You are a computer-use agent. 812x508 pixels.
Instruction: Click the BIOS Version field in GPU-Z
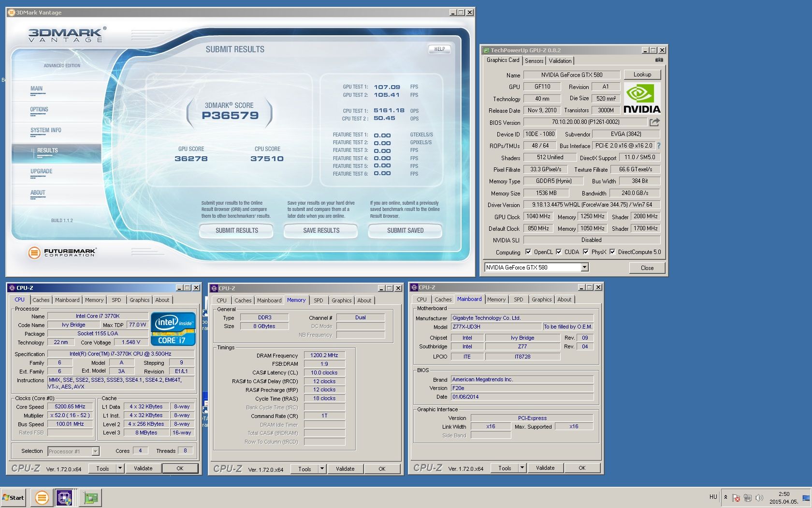[x=585, y=122]
